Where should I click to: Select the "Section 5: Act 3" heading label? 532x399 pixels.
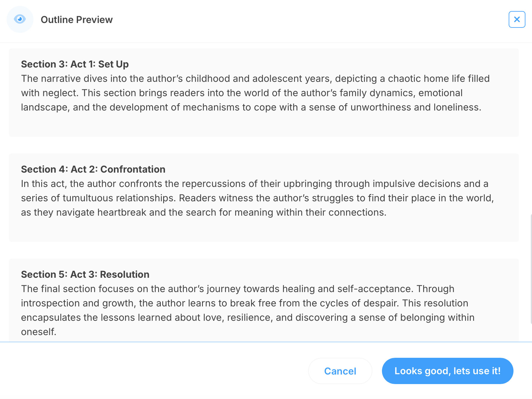click(59, 274)
